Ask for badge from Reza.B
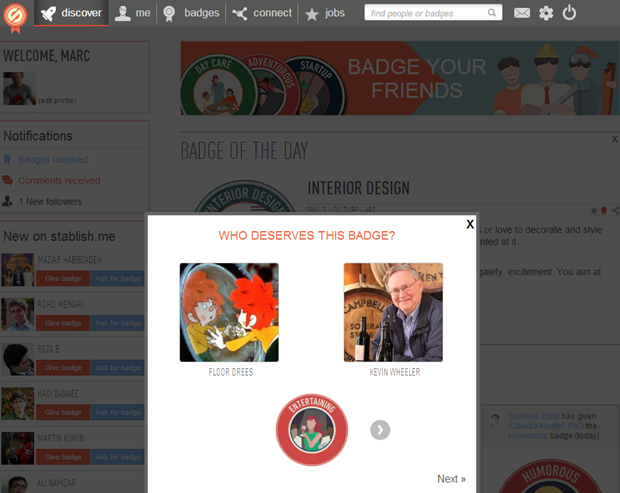This screenshot has width=620, height=493. [118, 368]
